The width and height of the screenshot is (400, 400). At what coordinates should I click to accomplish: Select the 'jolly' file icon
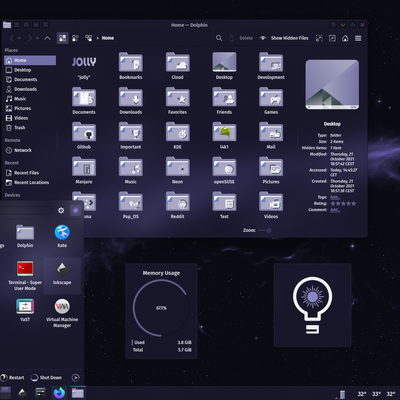point(84,62)
